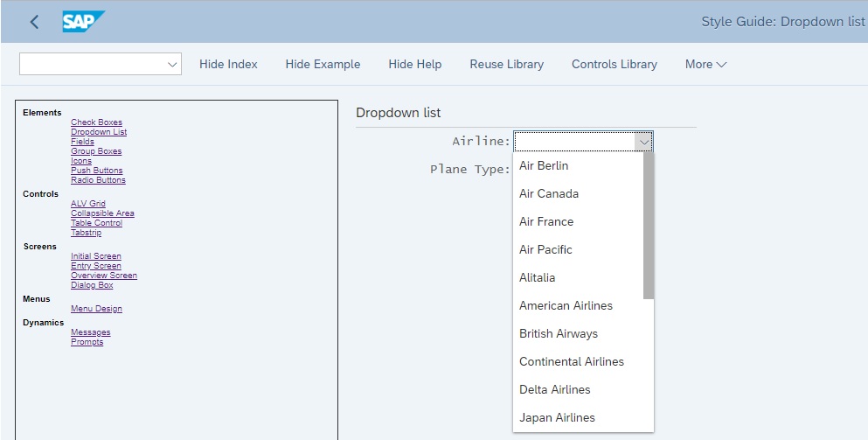This screenshot has height=440, width=868.
Task: Click the Style Guide: Dropdown list title
Action: pos(782,22)
